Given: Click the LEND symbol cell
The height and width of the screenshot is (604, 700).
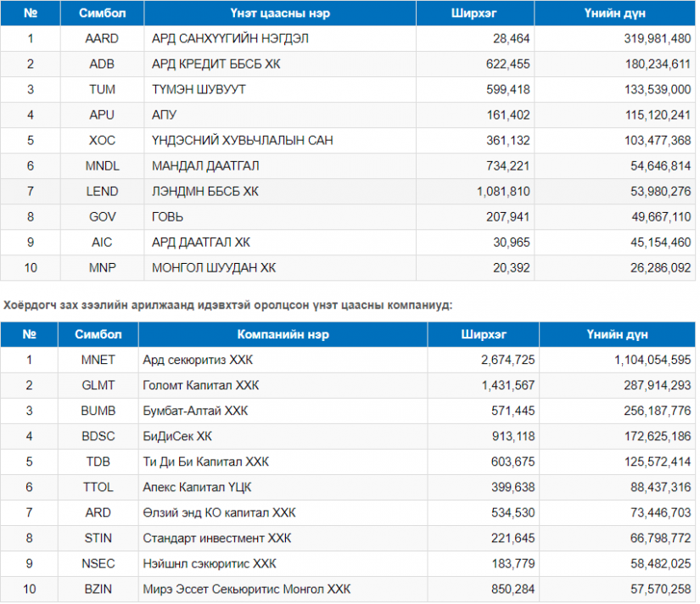Looking at the screenshot, I should tap(102, 191).
